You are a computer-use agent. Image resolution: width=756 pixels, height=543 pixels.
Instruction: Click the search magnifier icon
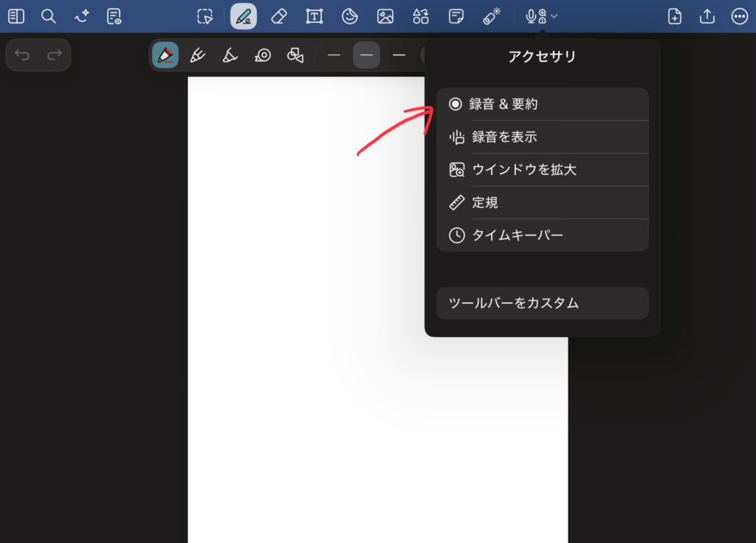[x=49, y=16]
